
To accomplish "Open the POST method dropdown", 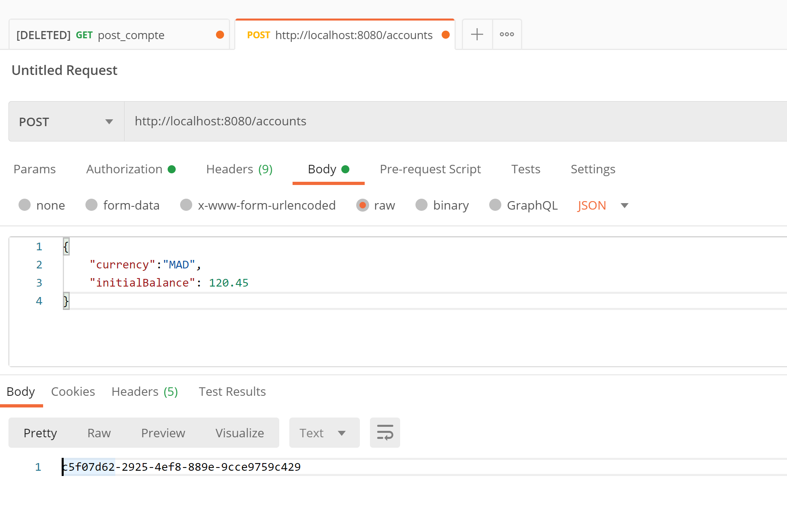I will [x=66, y=121].
